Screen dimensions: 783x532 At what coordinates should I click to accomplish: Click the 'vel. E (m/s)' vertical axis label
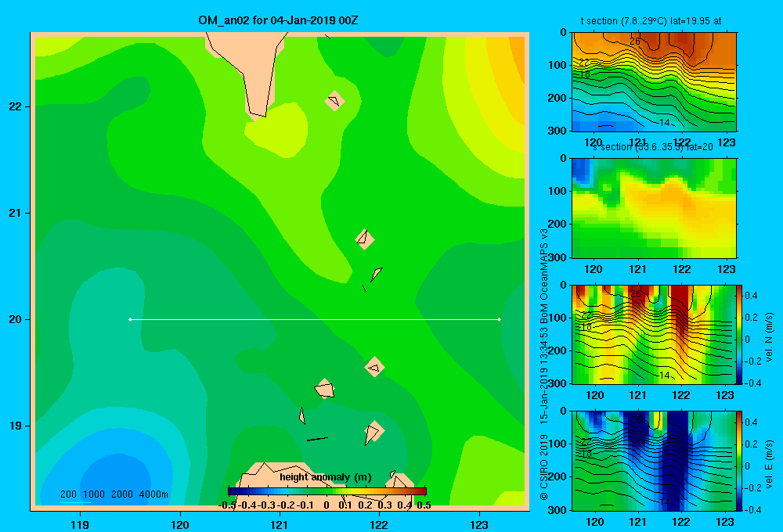[x=769, y=463]
